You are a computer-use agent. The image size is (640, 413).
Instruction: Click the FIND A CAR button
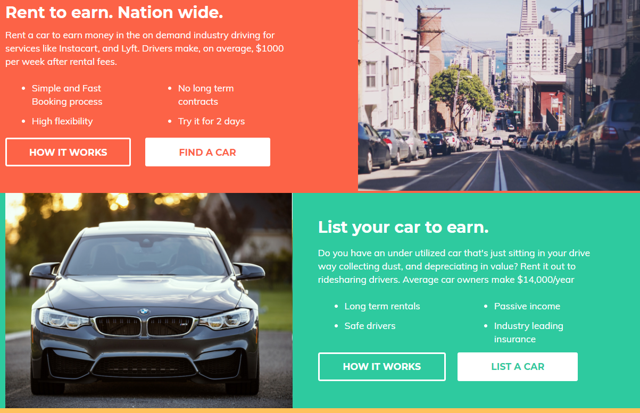207,152
